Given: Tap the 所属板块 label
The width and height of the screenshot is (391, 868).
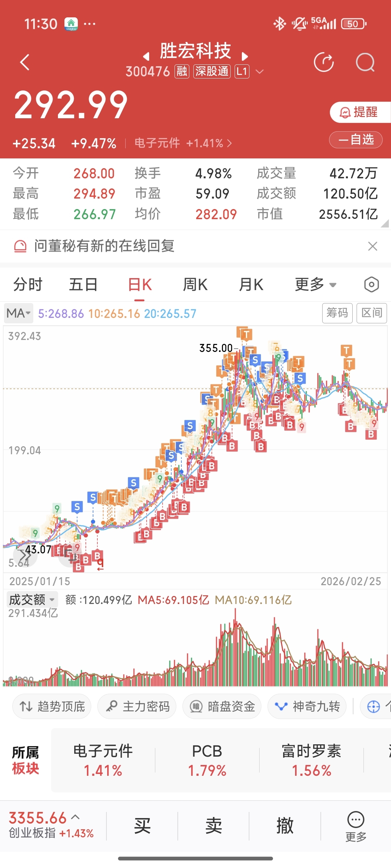Looking at the screenshot, I should pos(25,760).
